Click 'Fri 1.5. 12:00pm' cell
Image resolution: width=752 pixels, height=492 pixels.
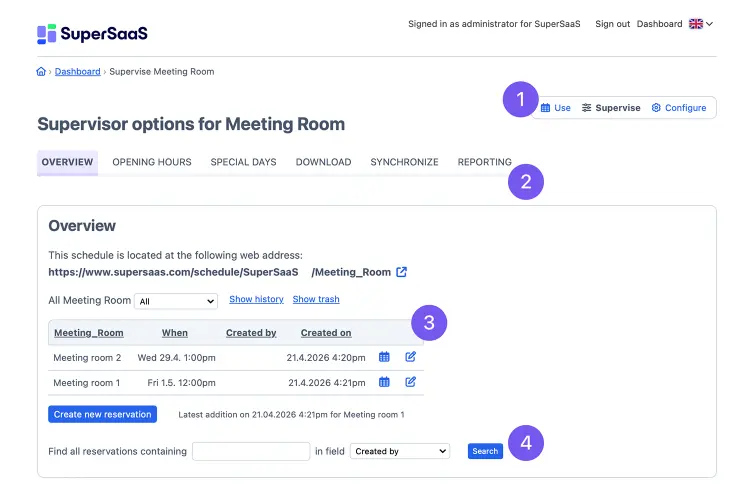(x=181, y=383)
